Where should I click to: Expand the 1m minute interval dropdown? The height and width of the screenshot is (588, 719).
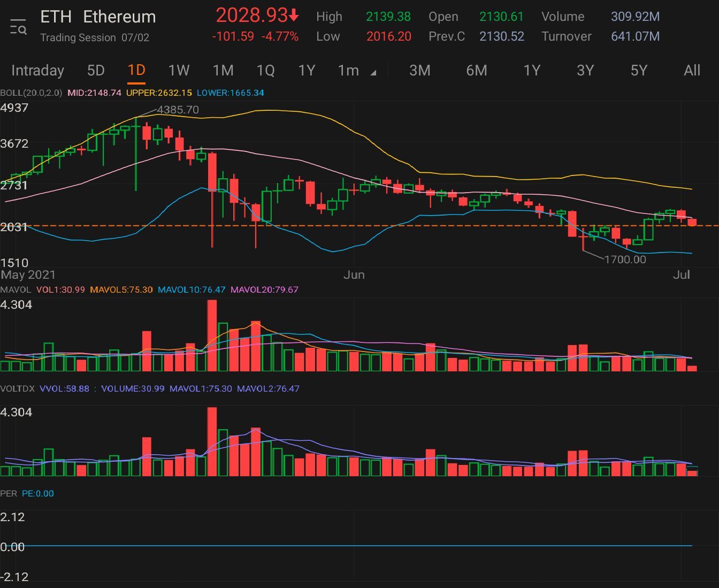pos(356,71)
